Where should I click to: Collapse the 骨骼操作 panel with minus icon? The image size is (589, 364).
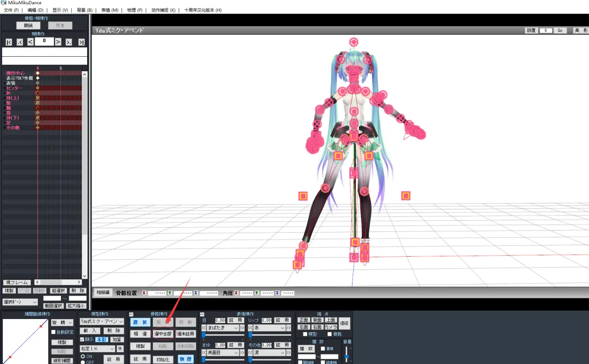point(131,314)
